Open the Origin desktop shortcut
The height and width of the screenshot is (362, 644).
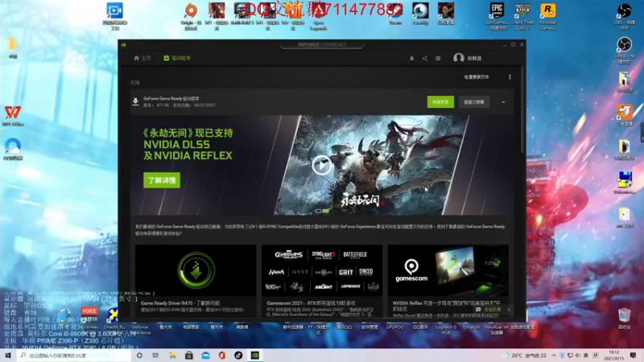click(191, 16)
